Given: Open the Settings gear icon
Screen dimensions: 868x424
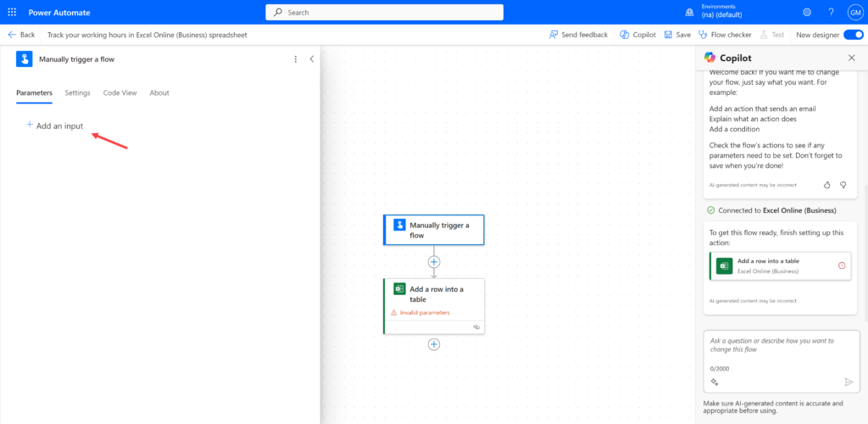Looking at the screenshot, I should (807, 12).
